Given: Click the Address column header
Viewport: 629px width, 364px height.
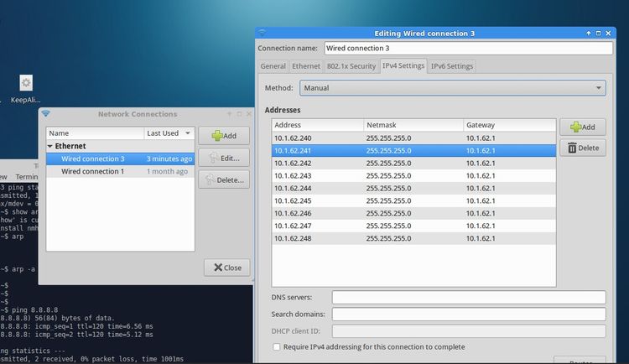Looking at the screenshot, I should [318, 125].
